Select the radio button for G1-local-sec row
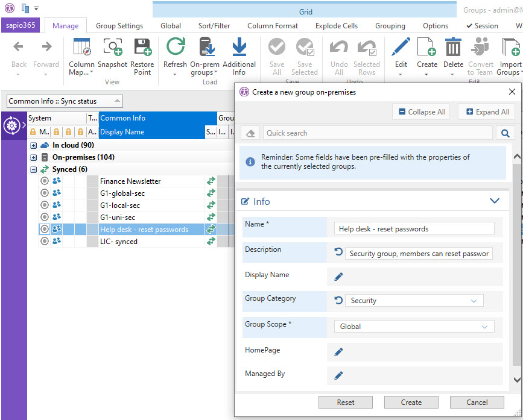Image resolution: width=523 pixels, height=420 pixels. (44, 205)
